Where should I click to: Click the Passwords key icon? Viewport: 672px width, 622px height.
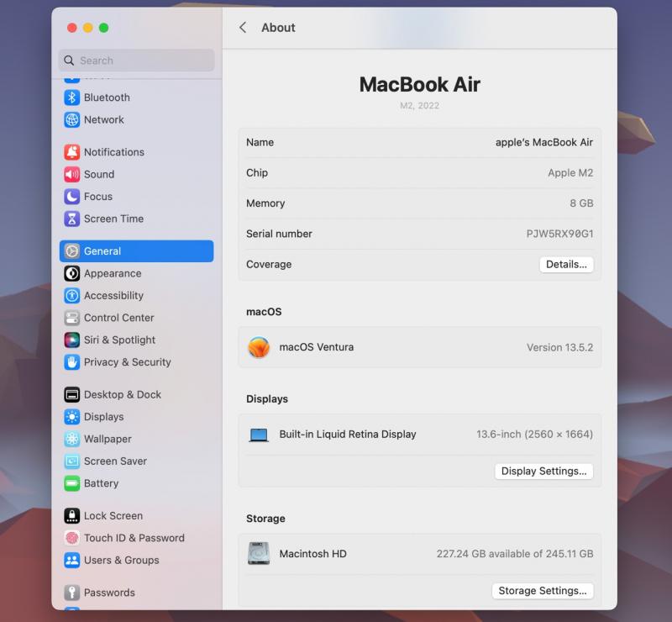tap(71, 593)
